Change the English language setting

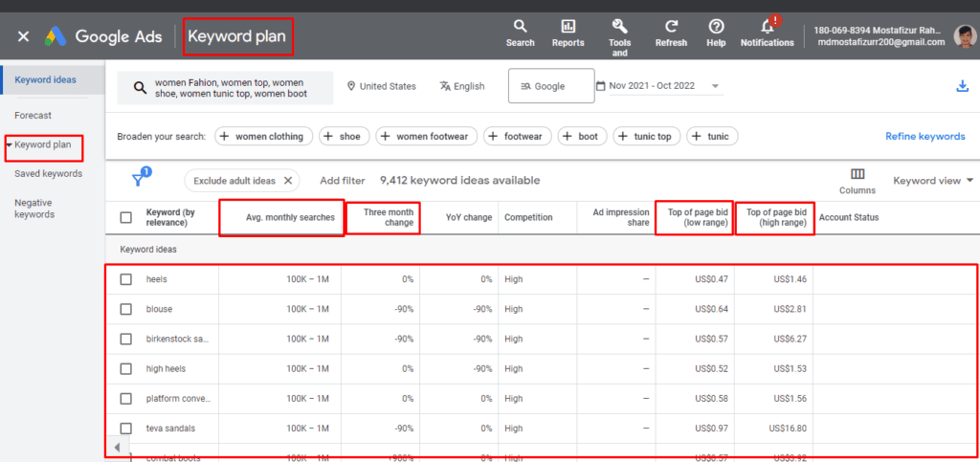coord(462,86)
